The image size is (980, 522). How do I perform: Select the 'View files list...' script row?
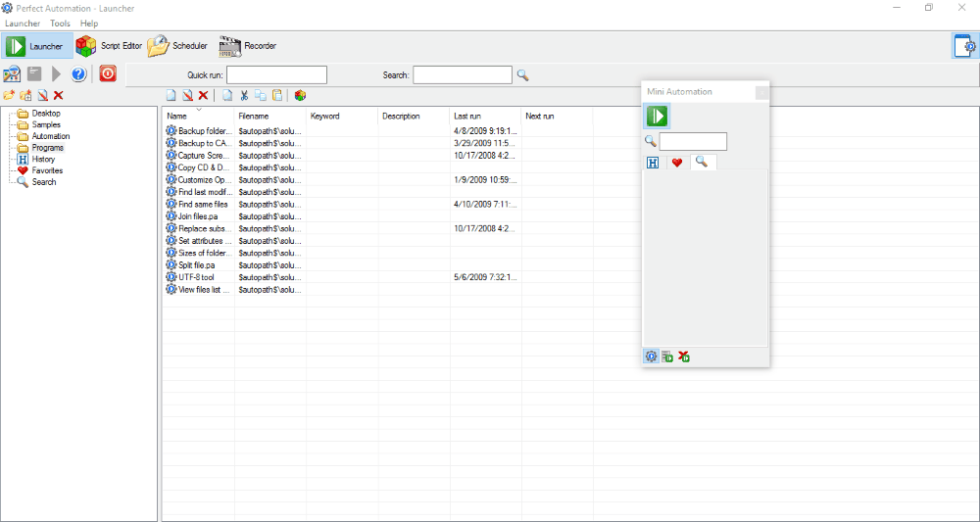click(377, 290)
